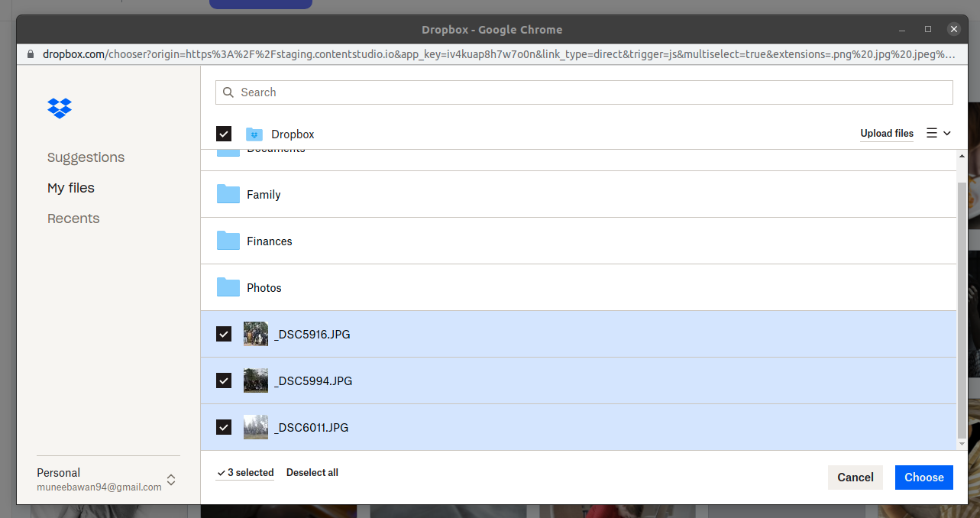Click the _DSC5916.JPG thumbnail
Image resolution: width=980 pixels, height=518 pixels.
coord(256,334)
